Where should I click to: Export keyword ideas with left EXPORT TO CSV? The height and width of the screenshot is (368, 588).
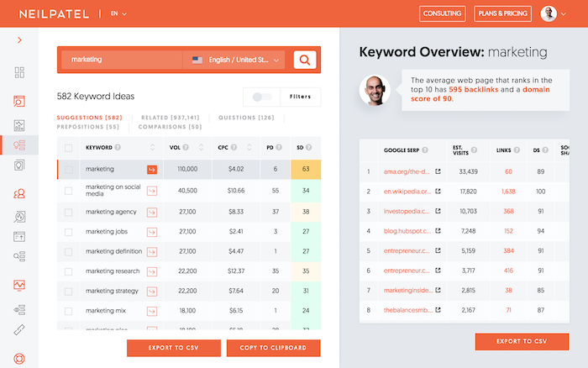coord(174,348)
